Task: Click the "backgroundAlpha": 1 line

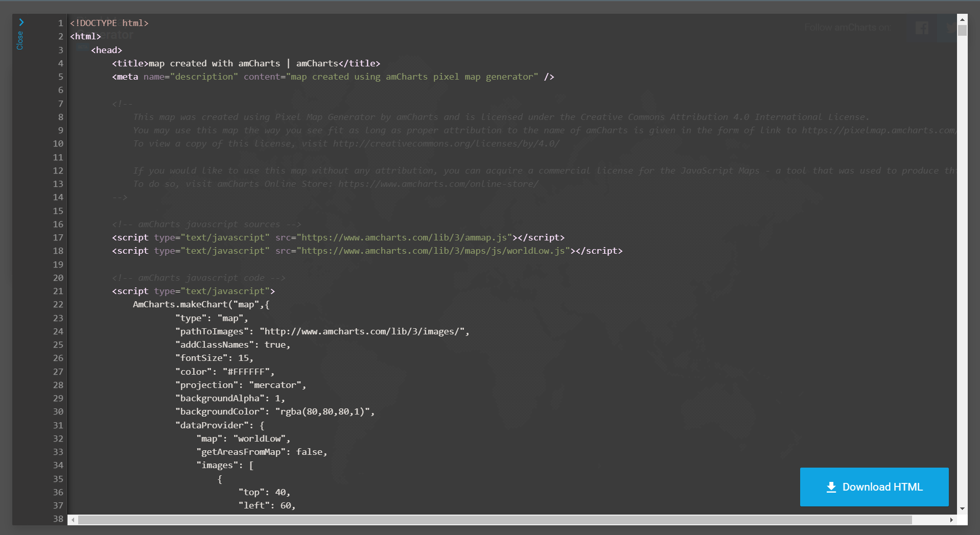Action: click(x=230, y=398)
